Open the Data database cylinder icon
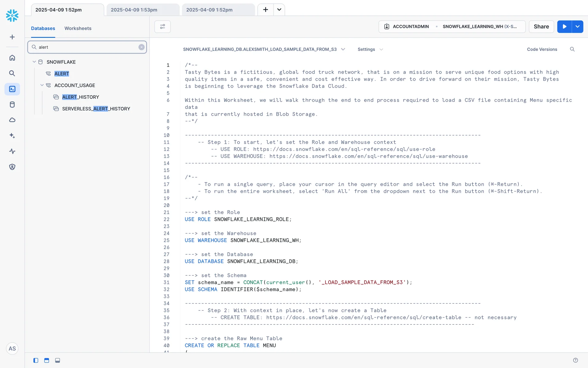Viewport: 588px width, 368px height. 12,105
